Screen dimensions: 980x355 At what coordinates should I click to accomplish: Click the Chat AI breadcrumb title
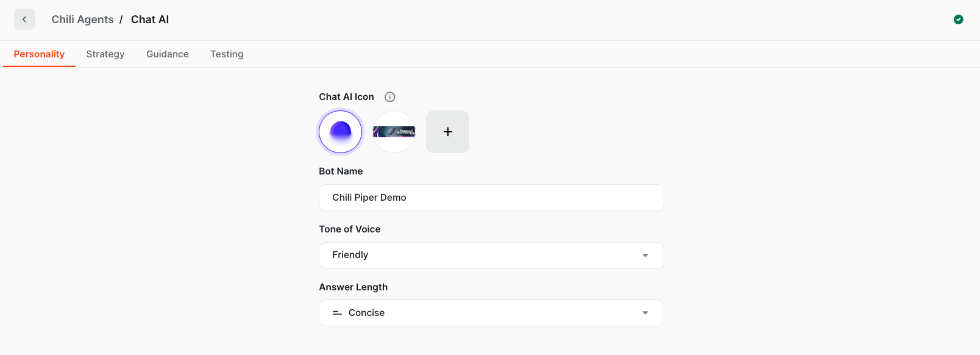150,20
